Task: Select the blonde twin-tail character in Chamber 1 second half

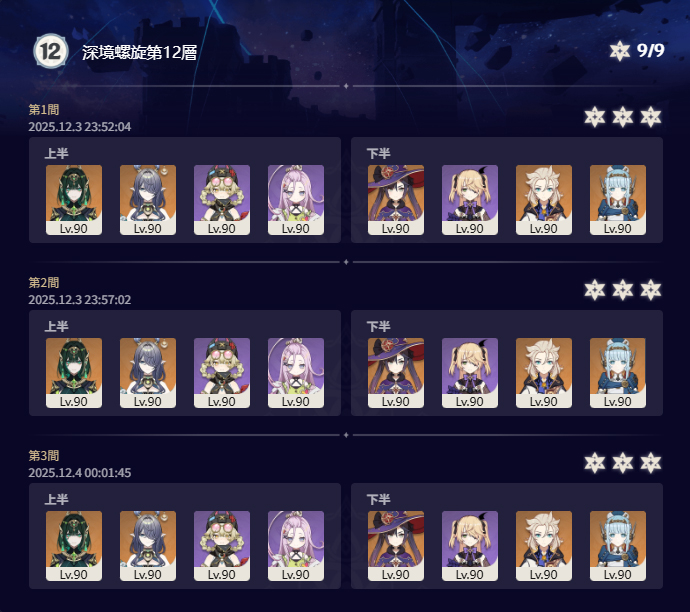Action: click(x=470, y=200)
